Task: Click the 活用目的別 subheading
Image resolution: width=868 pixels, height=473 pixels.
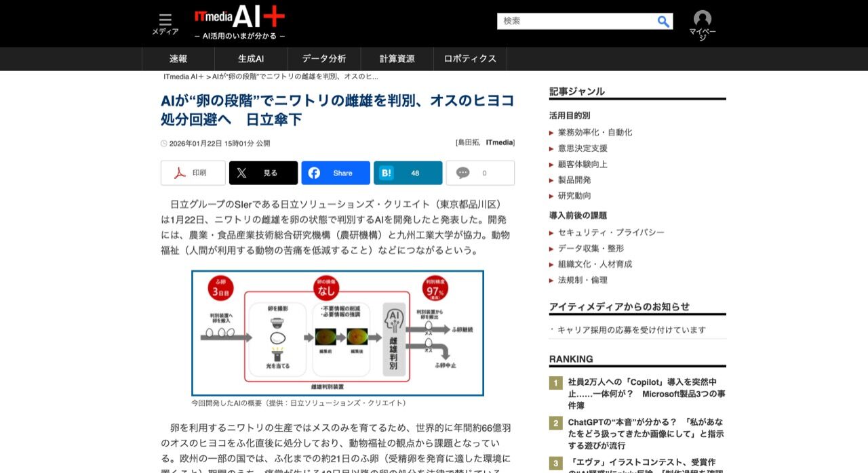Action: click(x=570, y=116)
